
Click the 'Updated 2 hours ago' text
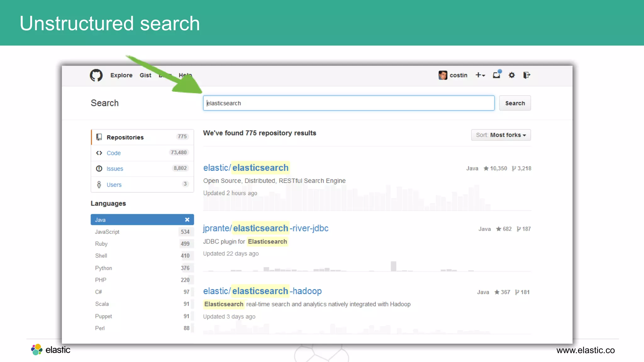pyautogui.click(x=230, y=193)
